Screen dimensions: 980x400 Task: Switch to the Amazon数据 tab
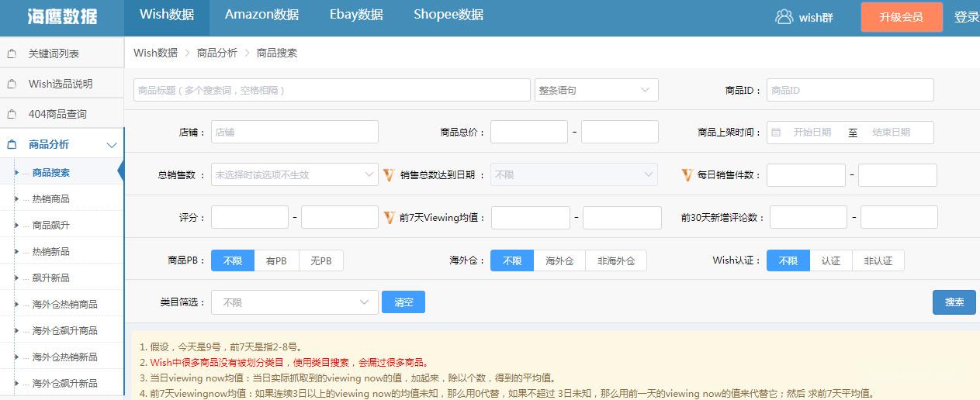pyautogui.click(x=261, y=15)
